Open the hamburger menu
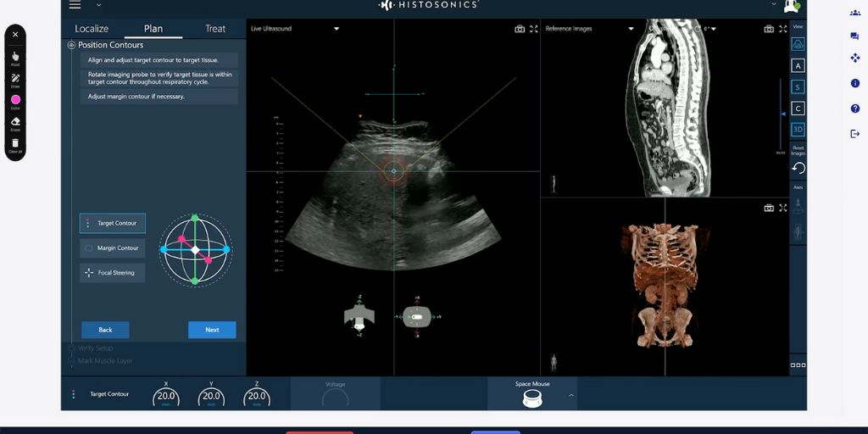Image resolution: width=868 pixels, height=434 pixels. [75, 5]
